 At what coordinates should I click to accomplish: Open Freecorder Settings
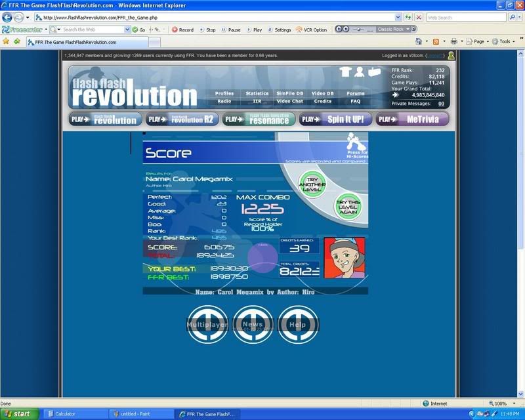pos(280,30)
